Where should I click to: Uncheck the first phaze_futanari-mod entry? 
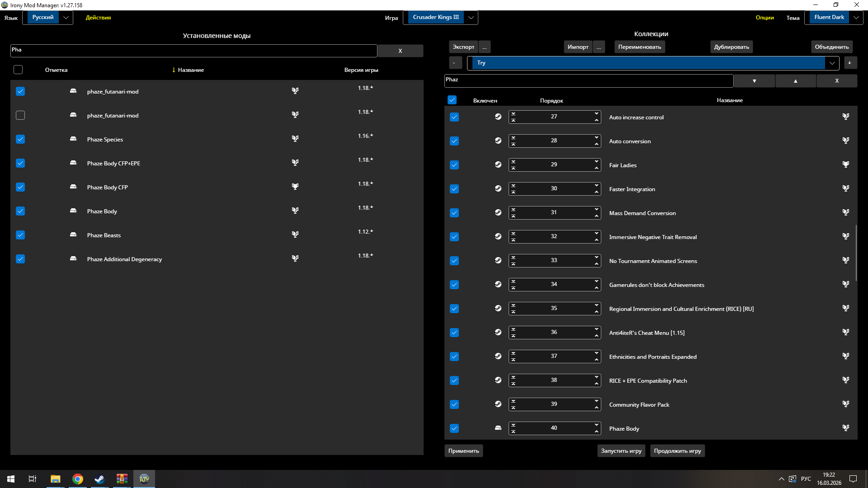coord(20,91)
